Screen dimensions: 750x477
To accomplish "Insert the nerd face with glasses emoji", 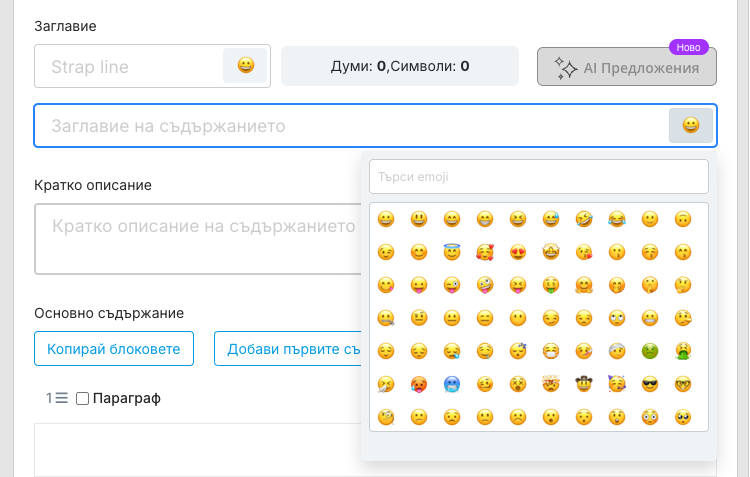I will point(683,384).
